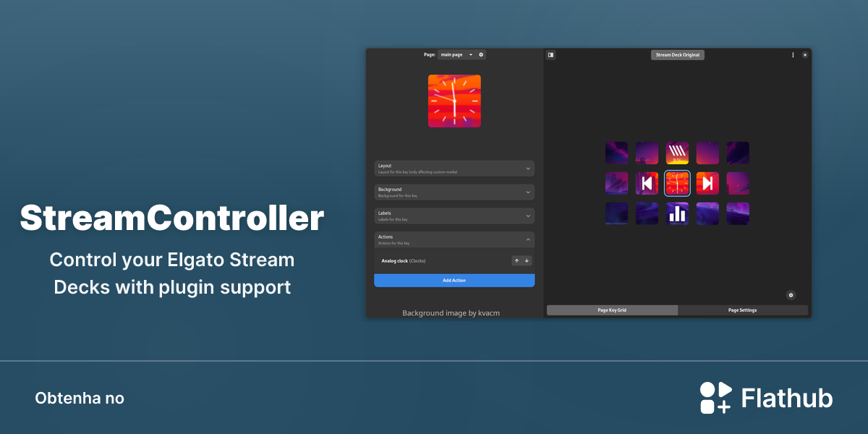Expand the Background section

454,192
